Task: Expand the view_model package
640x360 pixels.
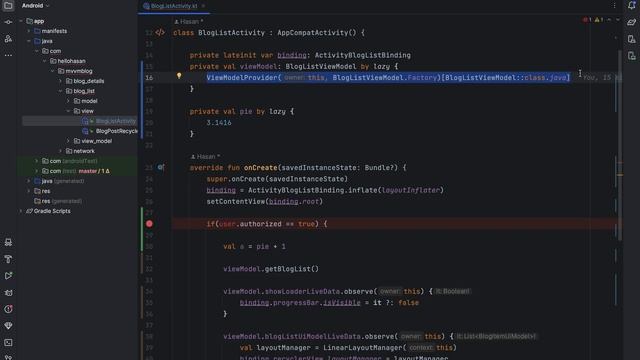Action: [x=68, y=141]
